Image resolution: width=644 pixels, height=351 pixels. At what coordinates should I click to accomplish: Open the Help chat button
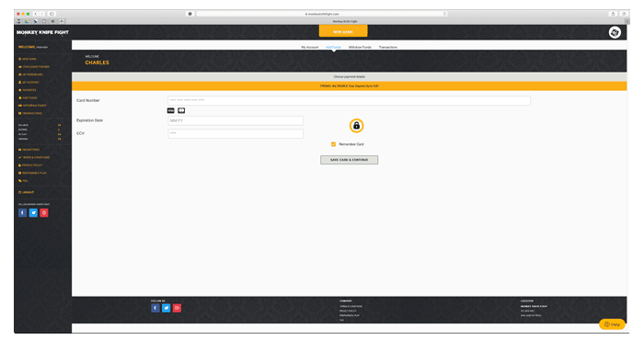click(x=612, y=324)
